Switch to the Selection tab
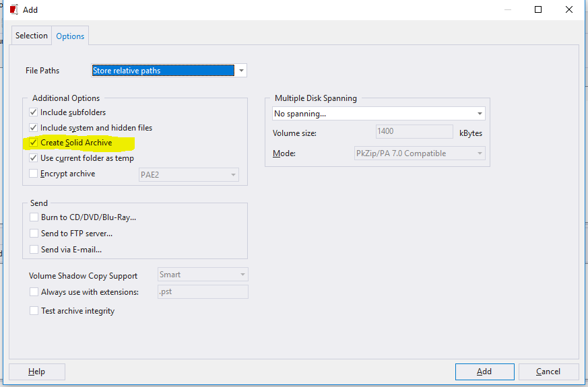The image size is (588, 387). click(x=32, y=36)
